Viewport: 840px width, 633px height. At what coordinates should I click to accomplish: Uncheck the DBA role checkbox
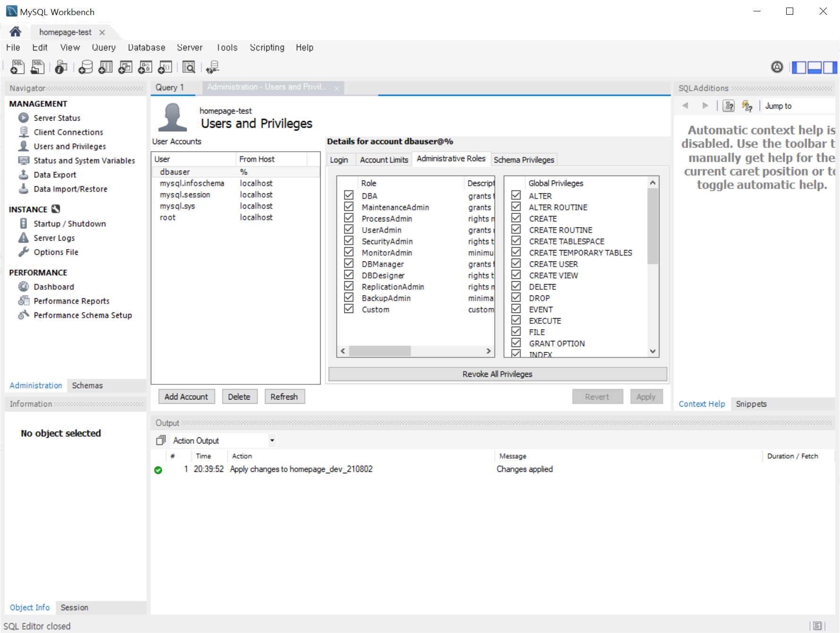[x=349, y=195]
